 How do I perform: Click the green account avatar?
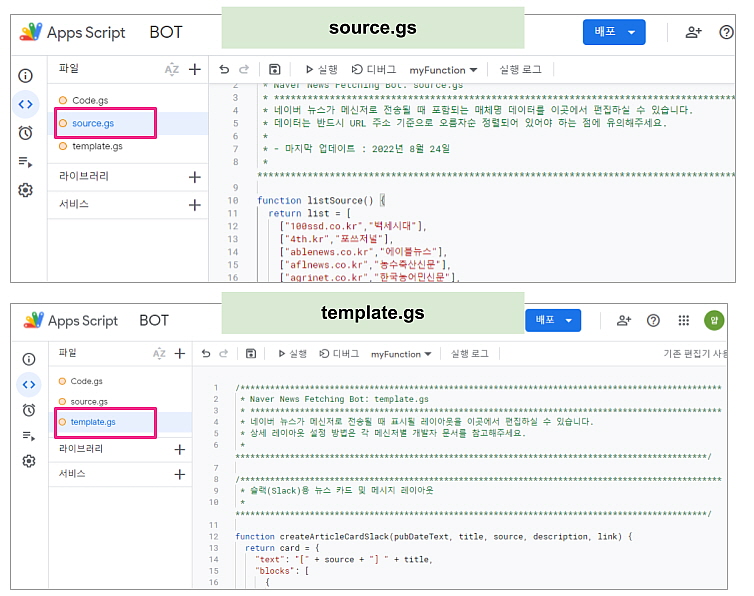tap(714, 320)
